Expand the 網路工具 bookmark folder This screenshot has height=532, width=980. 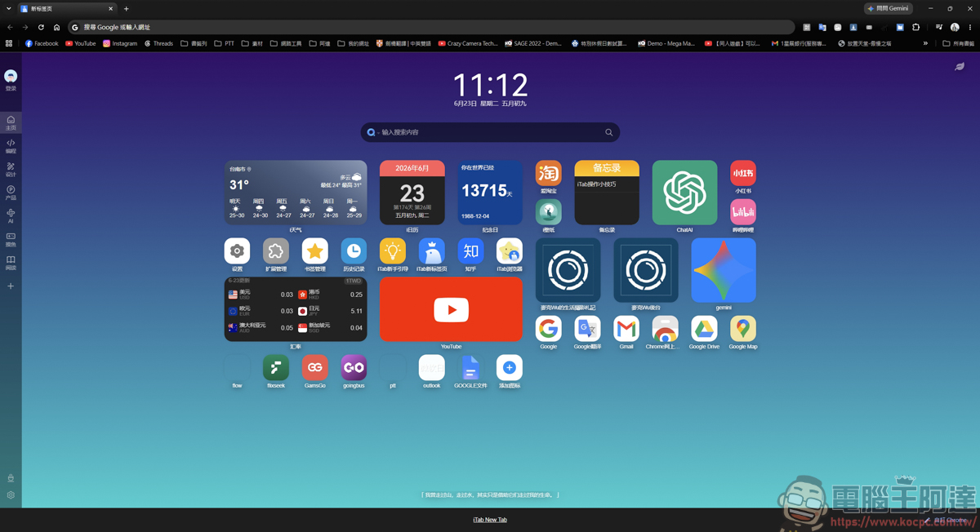[286, 43]
